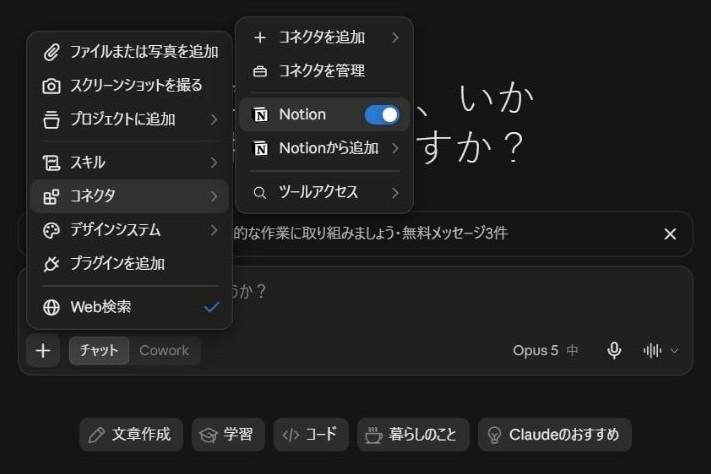Click the Notion logo beside Notionから追加
Image resolution: width=711 pixels, height=474 pixels.
pyautogui.click(x=260, y=148)
